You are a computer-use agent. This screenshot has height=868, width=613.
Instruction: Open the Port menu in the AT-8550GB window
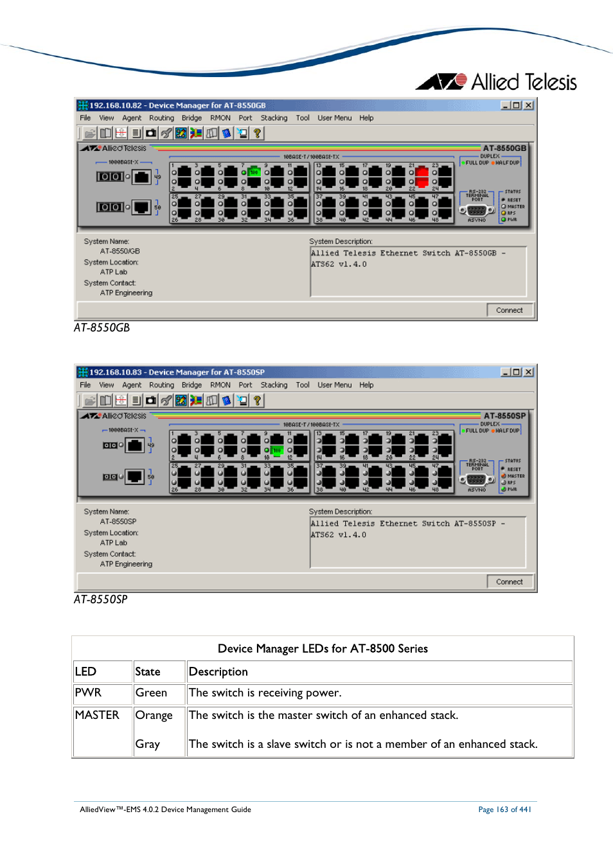[x=245, y=118]
